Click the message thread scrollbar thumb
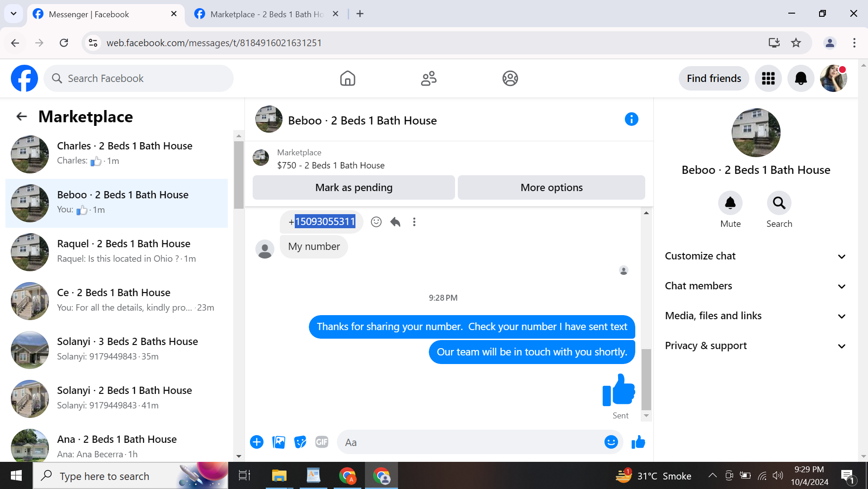Viewport: 868px width, 489px height. click(646, 379)
